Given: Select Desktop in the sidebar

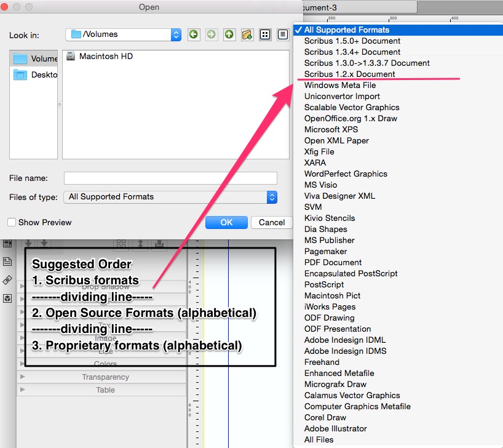Looking at the screenshot, I should click(34, 75).
